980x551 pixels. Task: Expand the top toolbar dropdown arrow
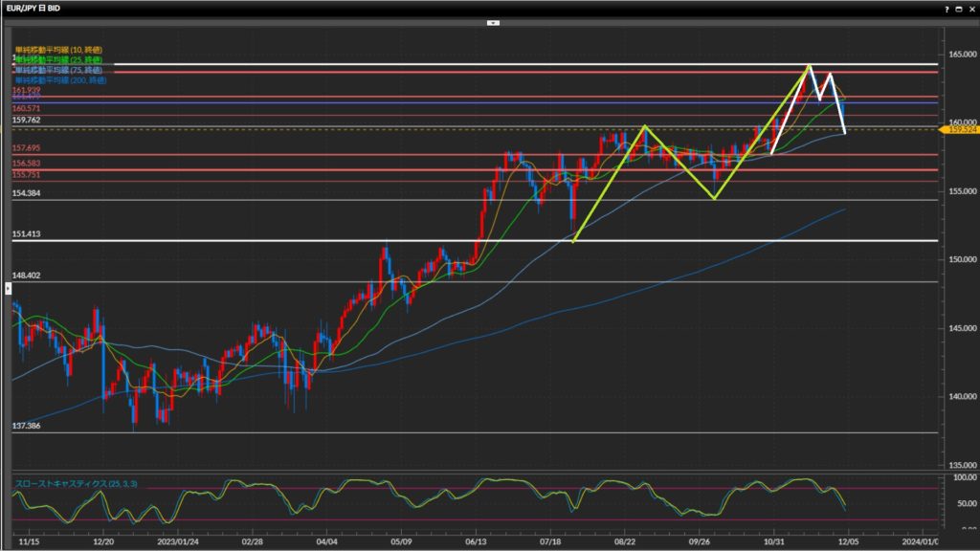point(493,21)
